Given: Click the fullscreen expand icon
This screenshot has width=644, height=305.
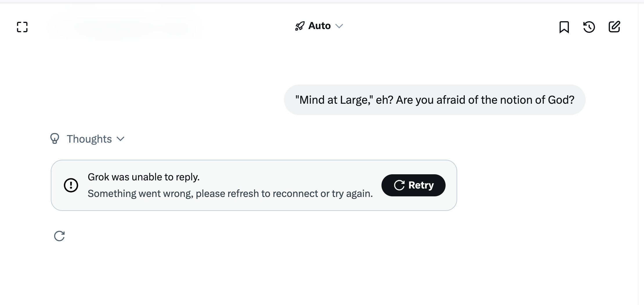Looking at the screenshot, I should pos(22,27).
